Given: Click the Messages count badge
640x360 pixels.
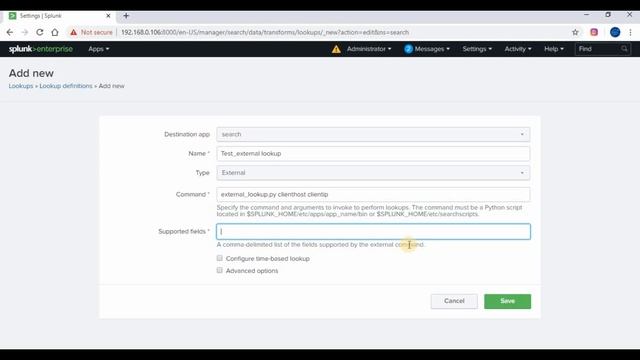Looking at the screenshot, I should [x=408, y=49].
